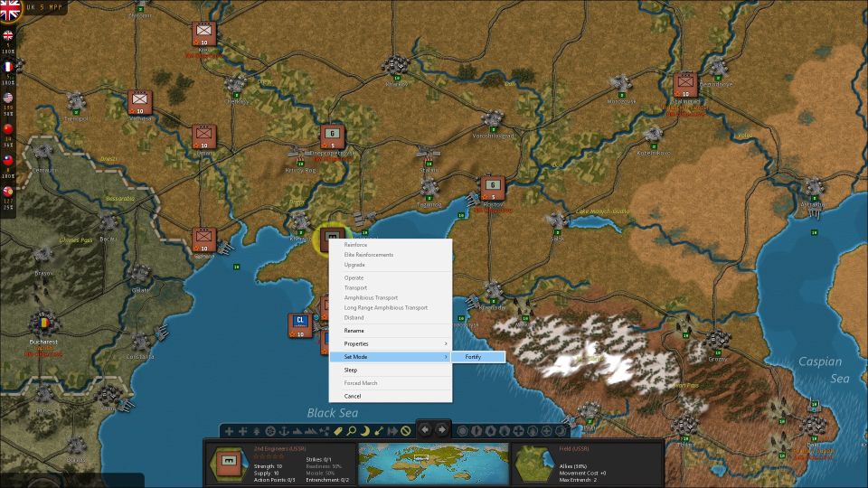
Task: Select the G unit at Rostov
Action: coord(492,188)
